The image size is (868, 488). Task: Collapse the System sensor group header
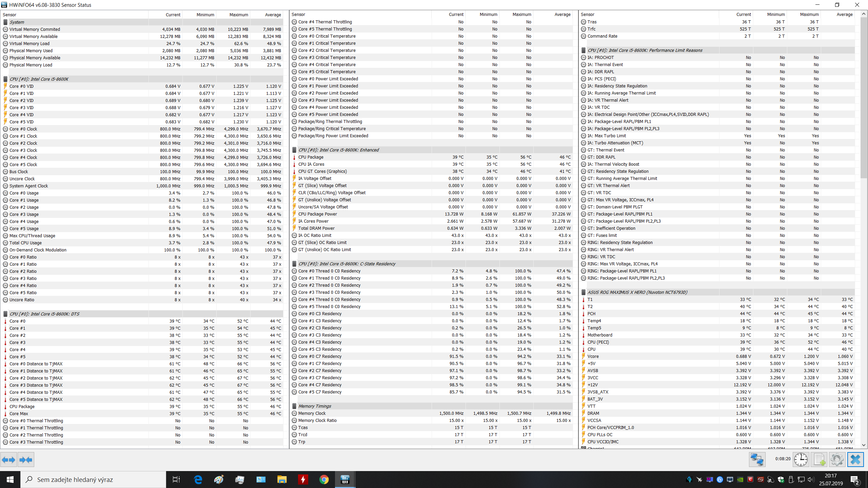point(17,22)
